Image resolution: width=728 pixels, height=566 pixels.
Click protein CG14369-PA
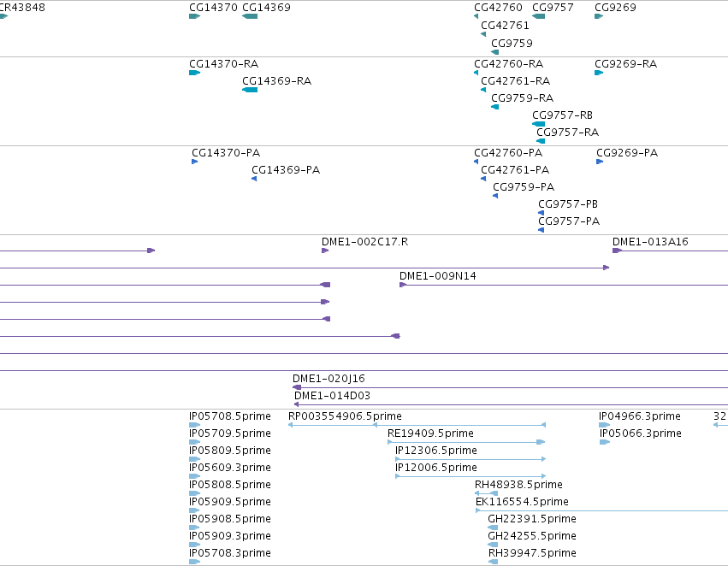point(254,179)
